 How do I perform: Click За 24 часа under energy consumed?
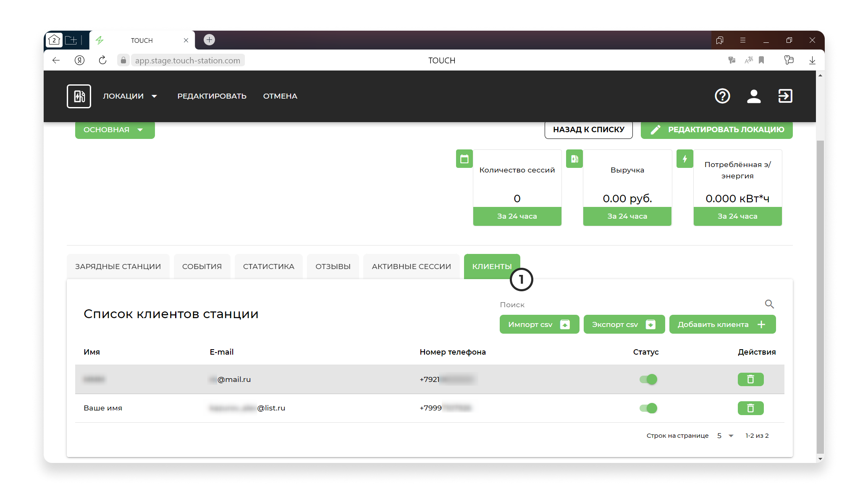[737, 216]
